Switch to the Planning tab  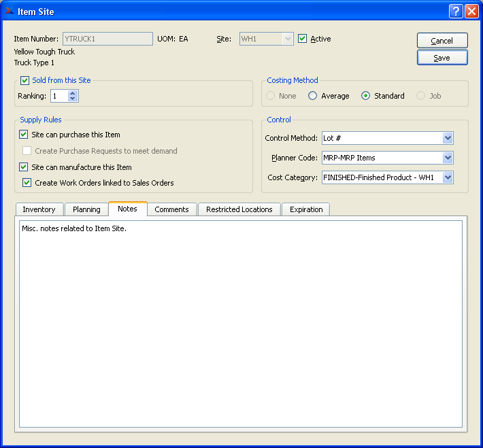[86, 209]
